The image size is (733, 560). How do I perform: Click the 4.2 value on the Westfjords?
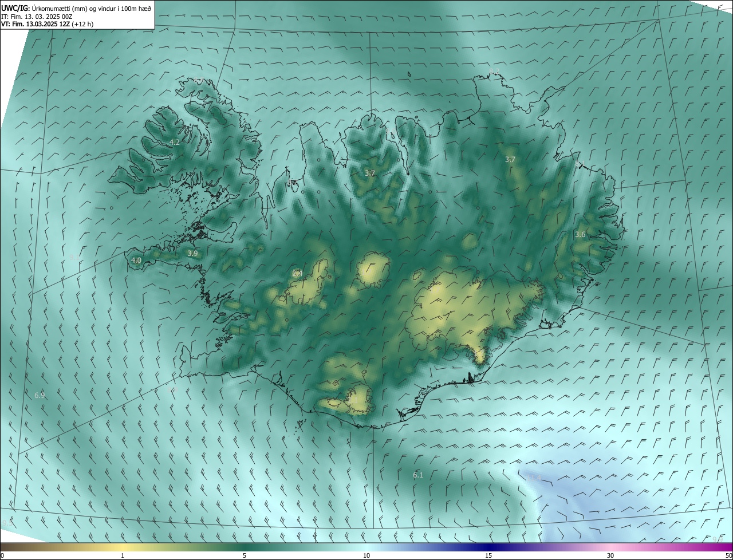175,142
